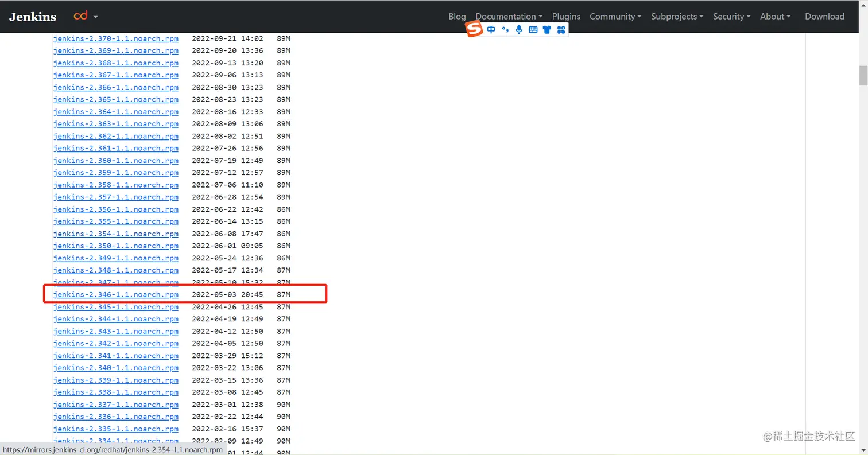Expand the Subprojects dropdown menu
Viewport: 868px width, 455px height.
(x=677, y=17)
